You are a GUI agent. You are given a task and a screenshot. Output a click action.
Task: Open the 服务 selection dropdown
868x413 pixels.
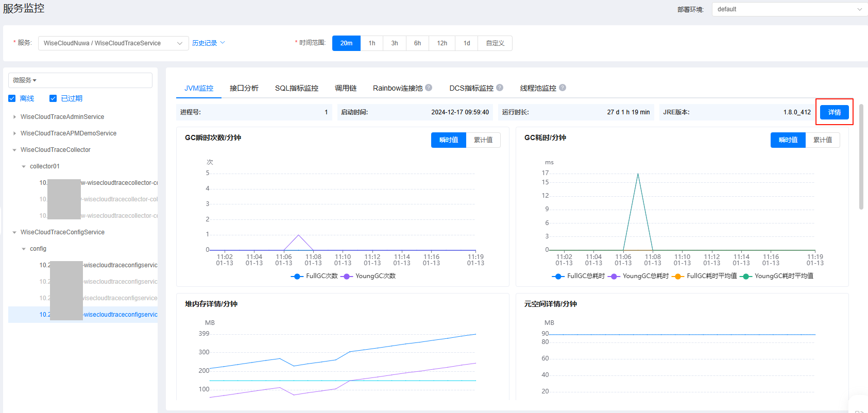pyautogui.click(x=113, y=43)
